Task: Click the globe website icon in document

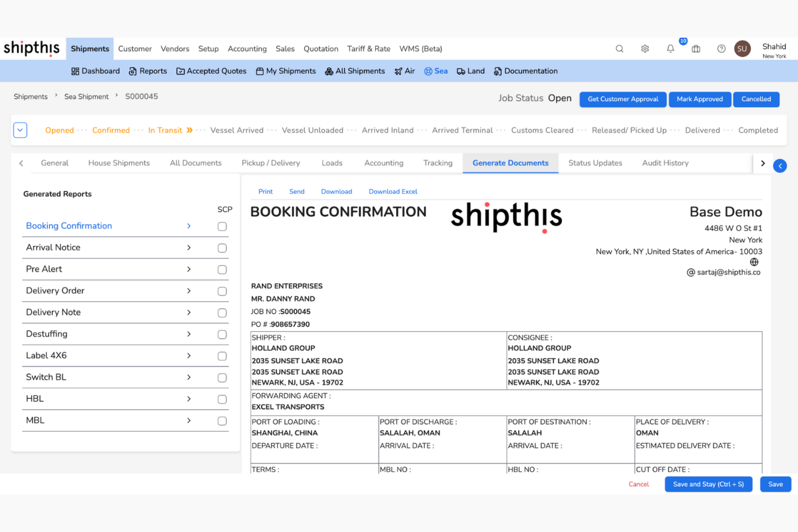Action: pyautogui.click(x=754, y=262)
